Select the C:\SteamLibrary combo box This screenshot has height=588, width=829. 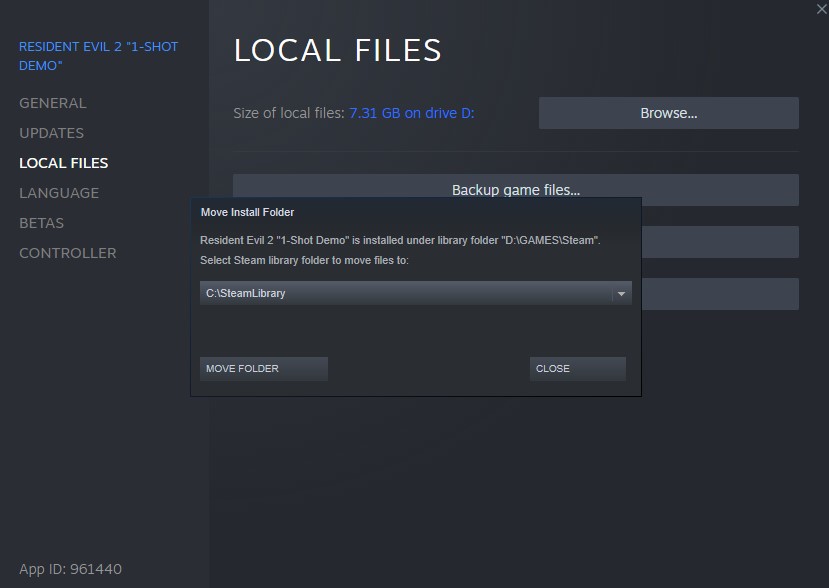pos(416,293)
